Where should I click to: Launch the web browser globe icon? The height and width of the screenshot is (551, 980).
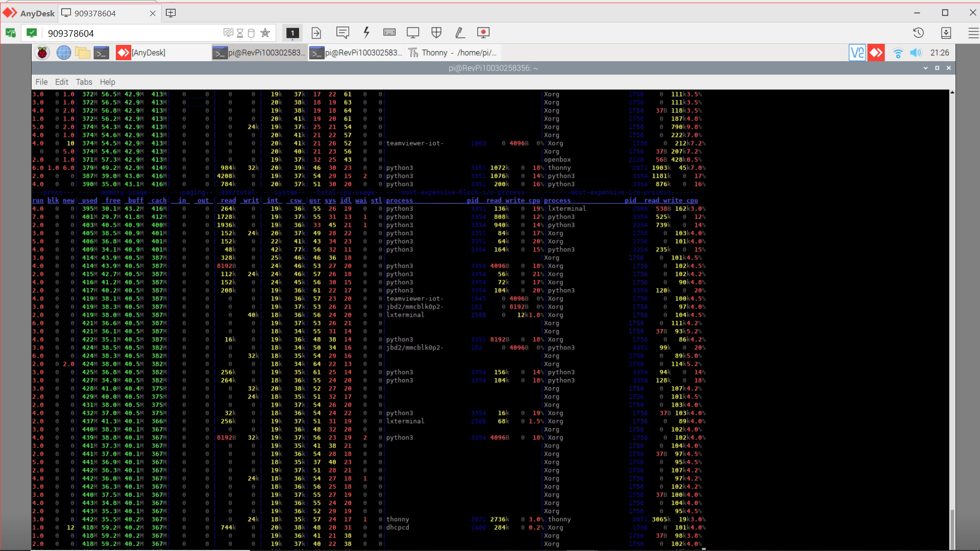point(64,53)
